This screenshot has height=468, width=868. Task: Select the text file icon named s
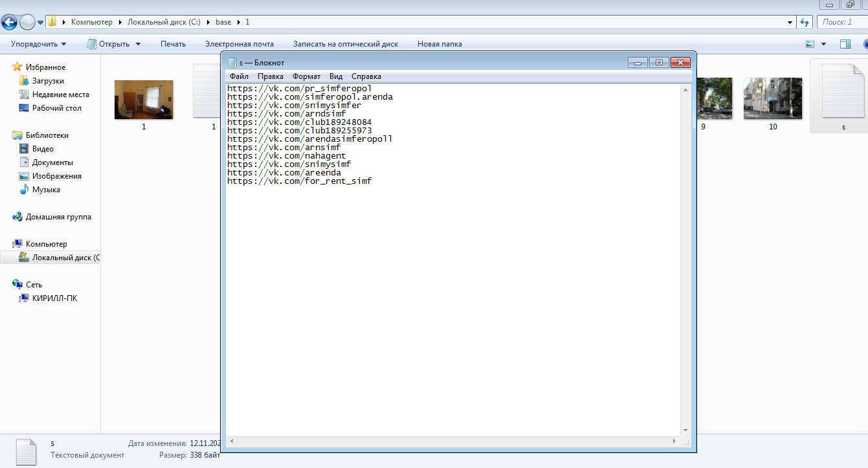(843, 93)
